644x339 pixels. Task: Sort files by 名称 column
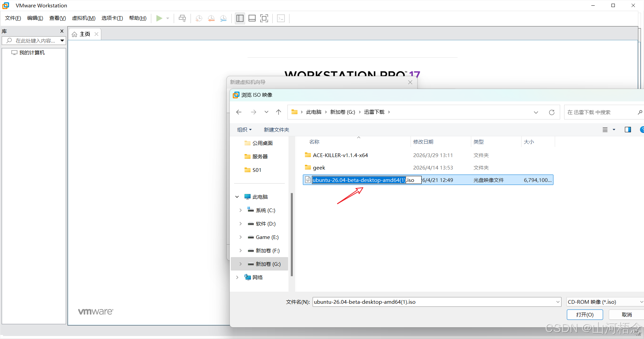(314, 142)
